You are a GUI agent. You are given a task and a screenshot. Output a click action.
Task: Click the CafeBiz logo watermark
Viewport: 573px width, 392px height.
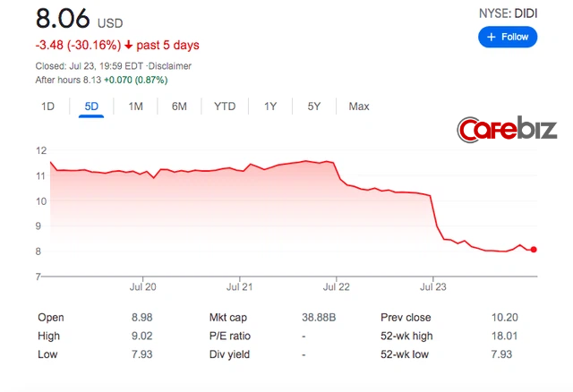[x=508, y=131]
